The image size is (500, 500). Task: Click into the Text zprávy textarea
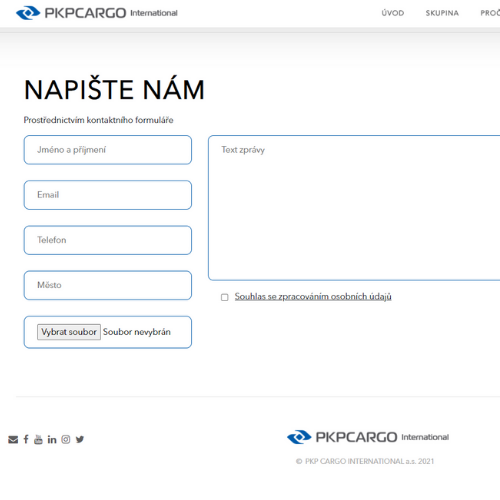tap(354, 208)
